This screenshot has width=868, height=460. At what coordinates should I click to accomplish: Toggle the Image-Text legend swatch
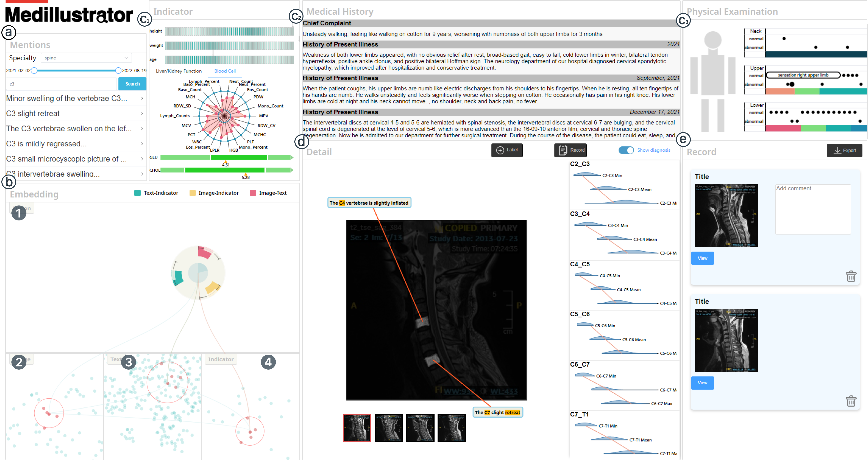coord(253,193)
